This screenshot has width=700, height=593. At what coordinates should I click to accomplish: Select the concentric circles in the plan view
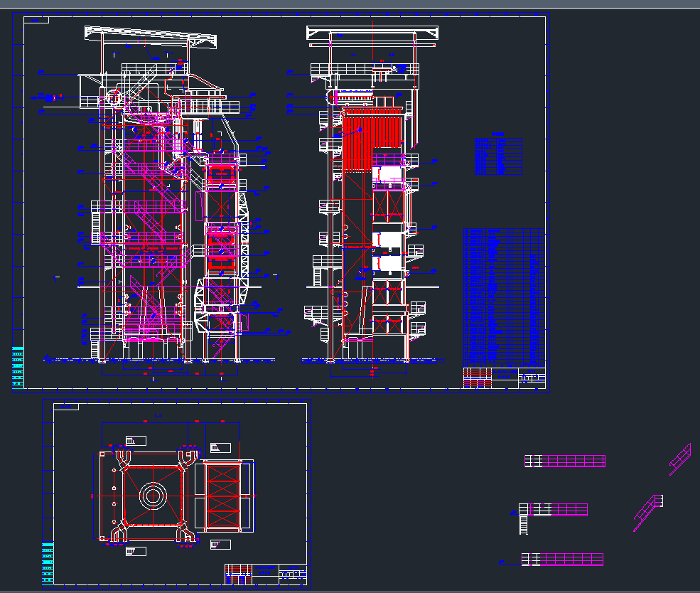point(153,494)
